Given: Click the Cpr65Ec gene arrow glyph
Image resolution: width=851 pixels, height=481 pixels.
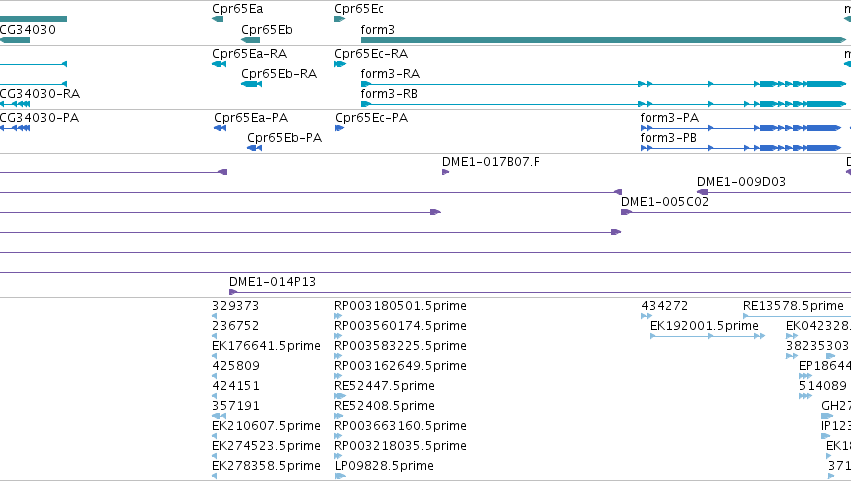Looking at the screenshot, I should click(340, 19).
